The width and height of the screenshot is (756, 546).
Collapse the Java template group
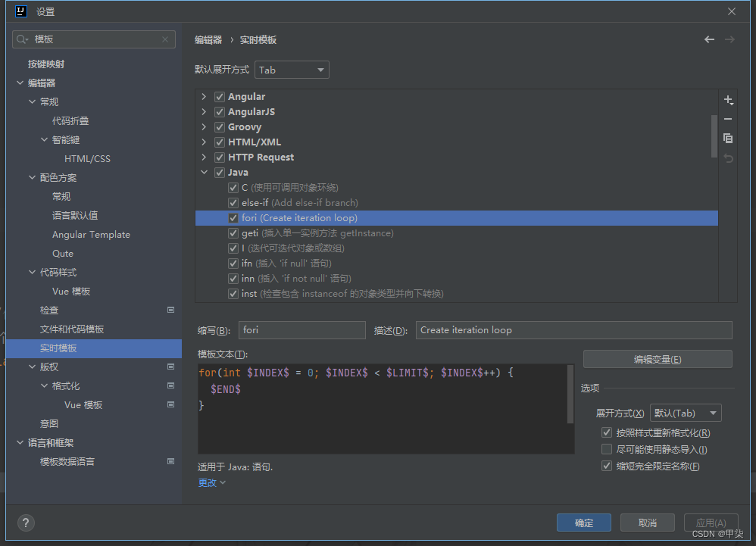point(205,172)
